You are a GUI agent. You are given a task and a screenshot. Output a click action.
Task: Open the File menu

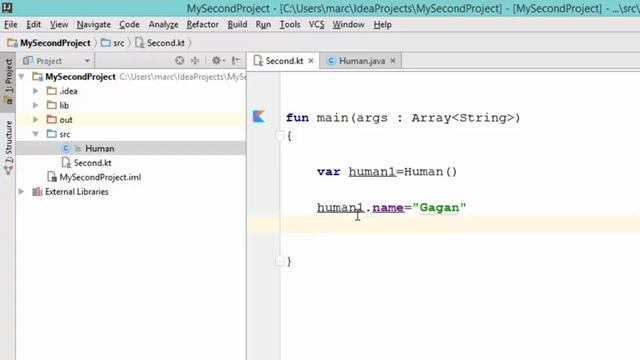tap(11, 24)
